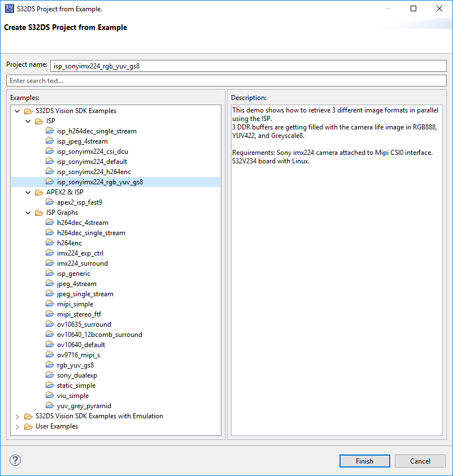Select the S32DS Vision SDK Examples label

coord(76,111)
